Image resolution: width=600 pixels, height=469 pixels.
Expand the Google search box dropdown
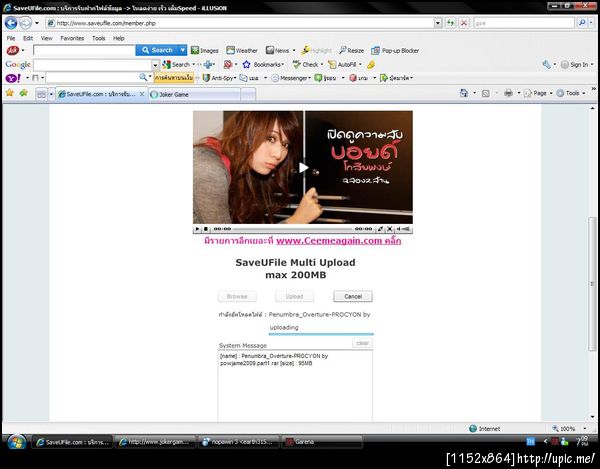pos(155,65)
